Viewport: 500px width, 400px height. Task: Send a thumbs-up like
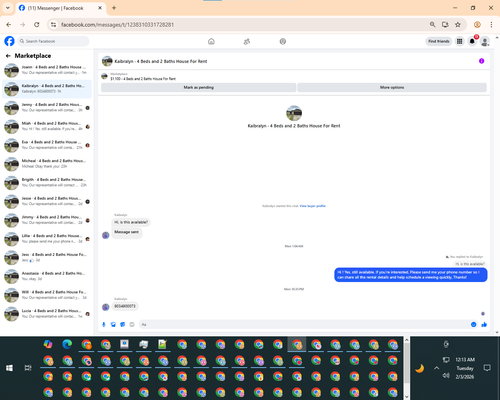(x=484, y=324)
